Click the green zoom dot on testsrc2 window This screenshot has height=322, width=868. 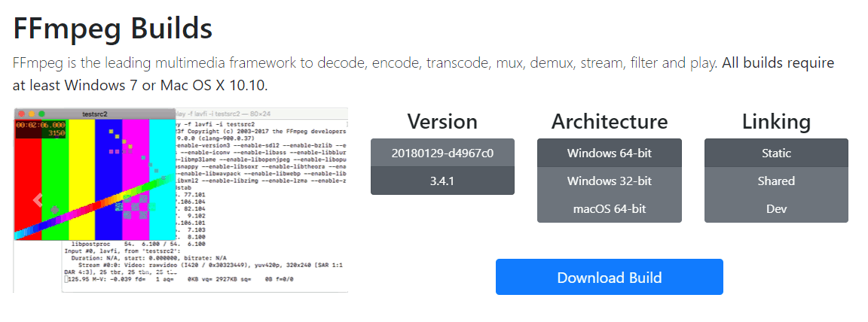coord(41,114)
